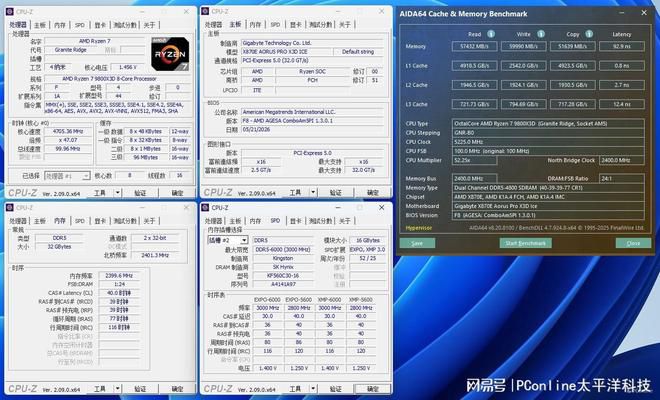Switch to 主板 tab in processor window
Viewport: 660px width, 400px height.
[40, 25]
